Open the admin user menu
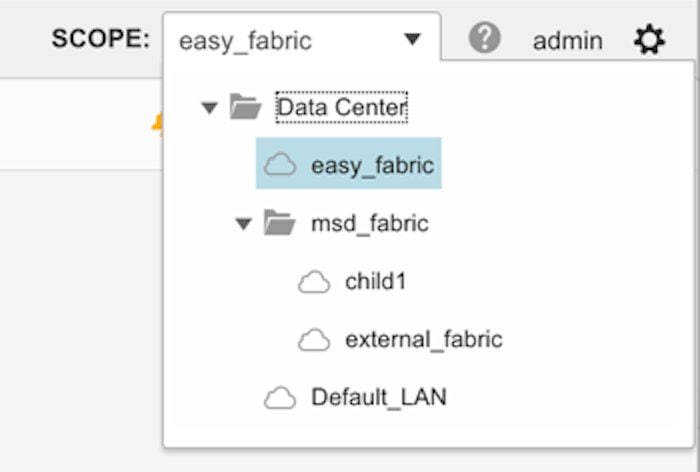 pos(567,41)
